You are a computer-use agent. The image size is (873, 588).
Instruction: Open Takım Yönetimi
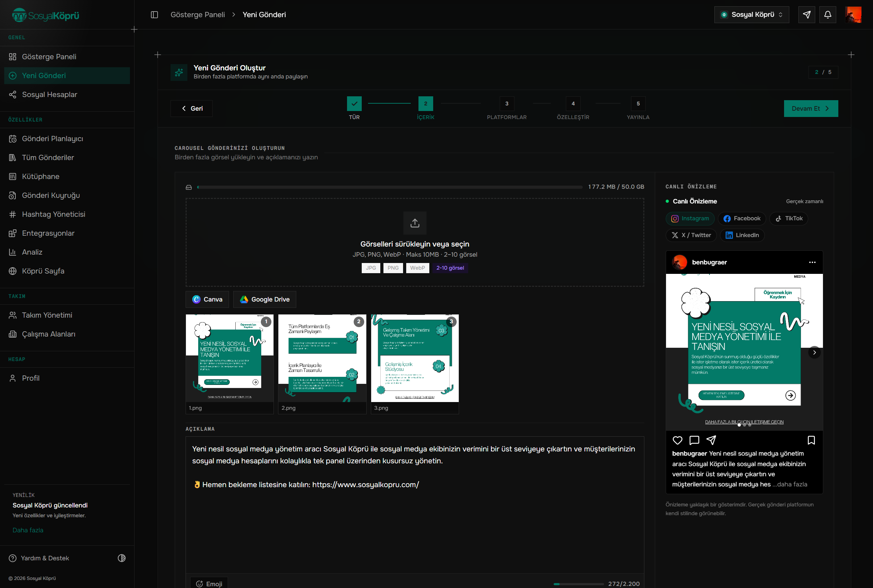click(x=67, y=315)
